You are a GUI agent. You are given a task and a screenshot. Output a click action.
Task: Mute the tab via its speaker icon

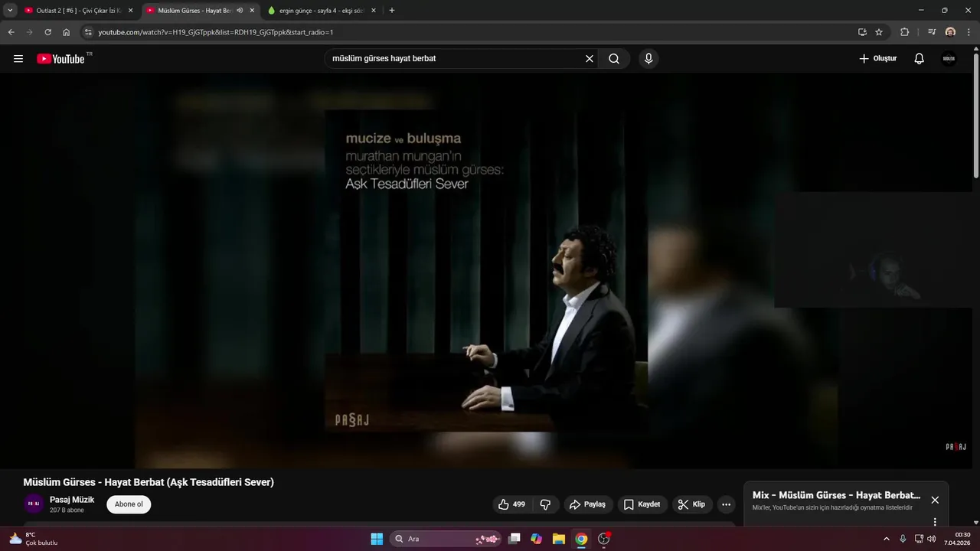(240, 11)
